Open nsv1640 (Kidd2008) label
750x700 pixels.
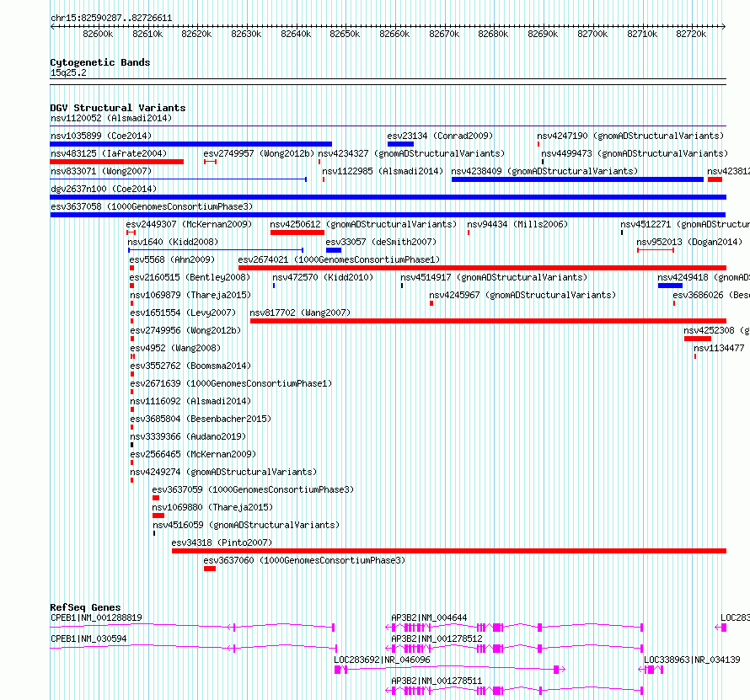[173, 242]
